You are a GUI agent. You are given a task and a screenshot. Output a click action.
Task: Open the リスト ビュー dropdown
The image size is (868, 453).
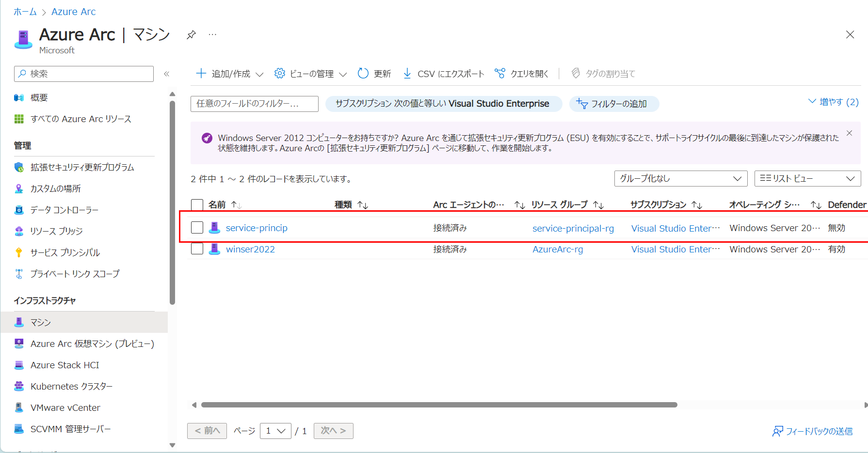807,178
